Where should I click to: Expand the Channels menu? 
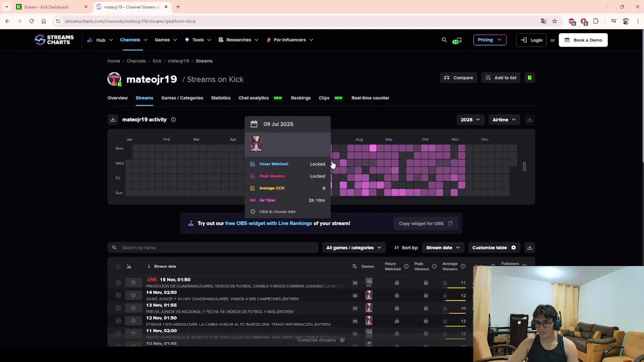click(x=133, y=40)
